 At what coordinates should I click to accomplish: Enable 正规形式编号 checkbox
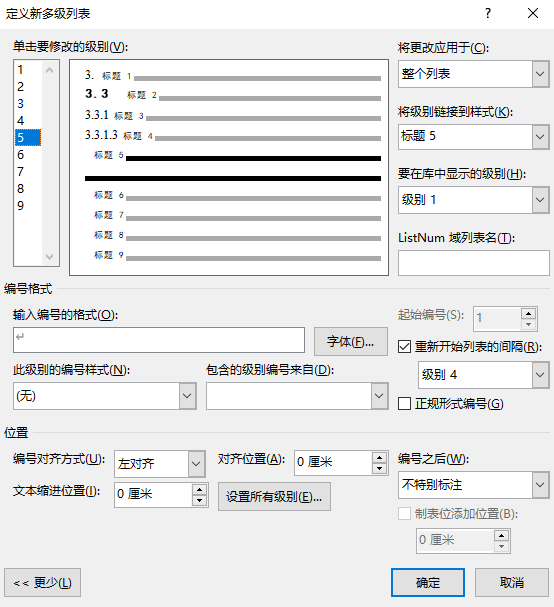click(x=404, y=404)
